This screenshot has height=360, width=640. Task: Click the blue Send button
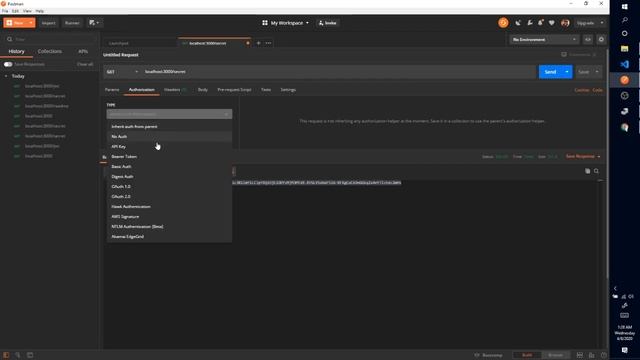click(x=550, y=72)
